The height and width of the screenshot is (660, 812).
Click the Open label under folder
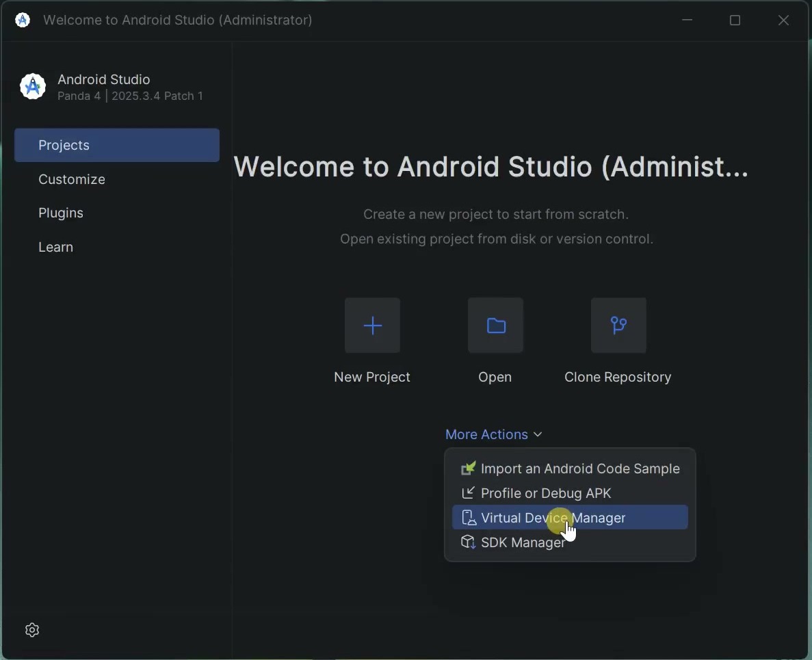[495, 377]
